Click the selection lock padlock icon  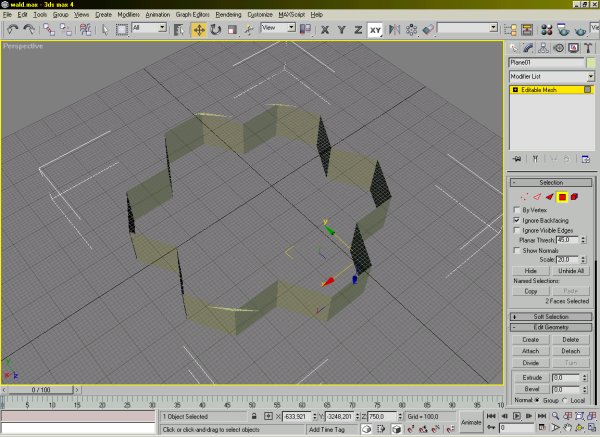[x=253, y=415]
